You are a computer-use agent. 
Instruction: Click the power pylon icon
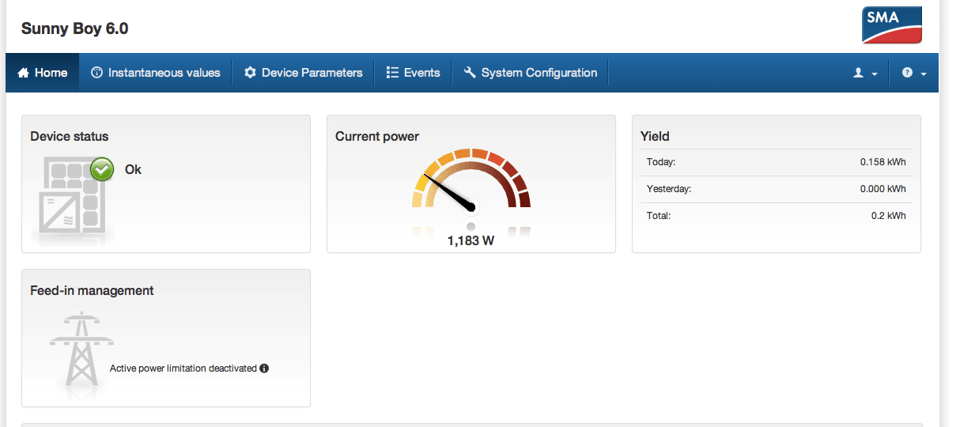(81, 350)
